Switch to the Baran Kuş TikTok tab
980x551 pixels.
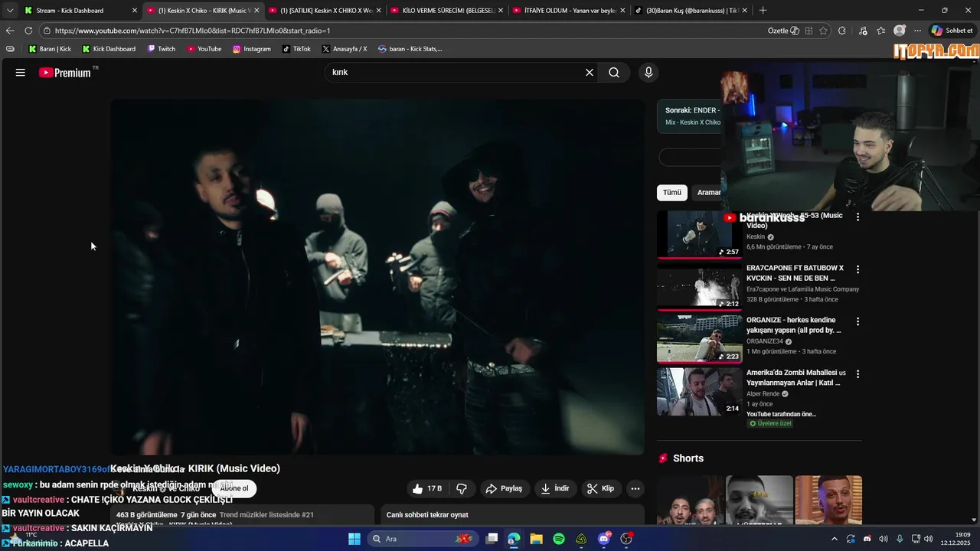[690, 11]
